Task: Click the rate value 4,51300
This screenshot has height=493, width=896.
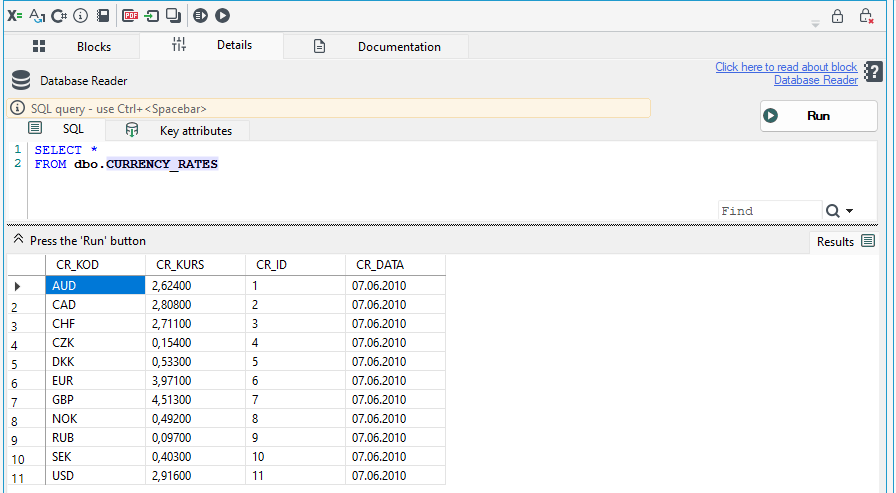Action: (195, 399)
